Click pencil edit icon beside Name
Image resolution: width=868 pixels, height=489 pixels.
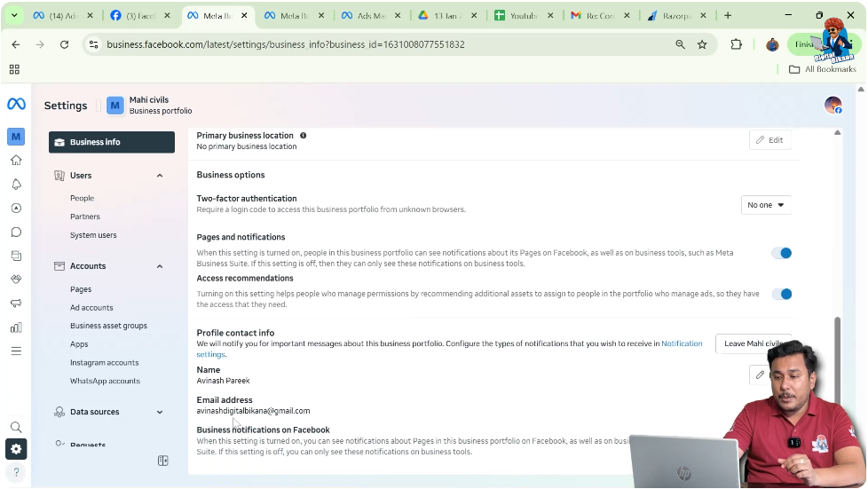[x=760, y=375]
